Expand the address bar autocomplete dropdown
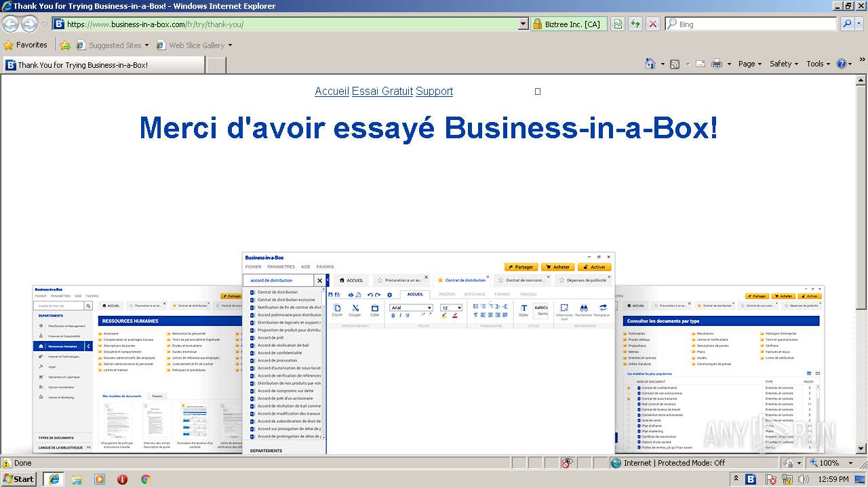 523,24
